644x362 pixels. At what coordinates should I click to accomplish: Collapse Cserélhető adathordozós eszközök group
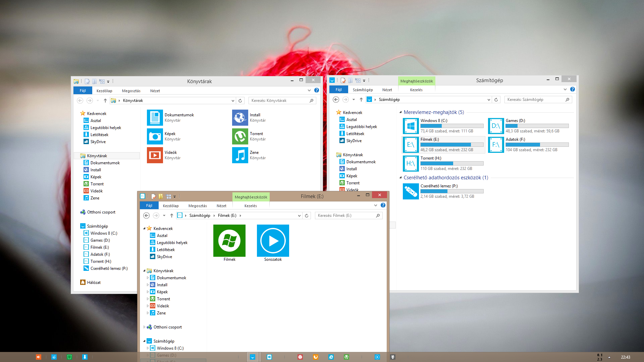click(400, 178)
